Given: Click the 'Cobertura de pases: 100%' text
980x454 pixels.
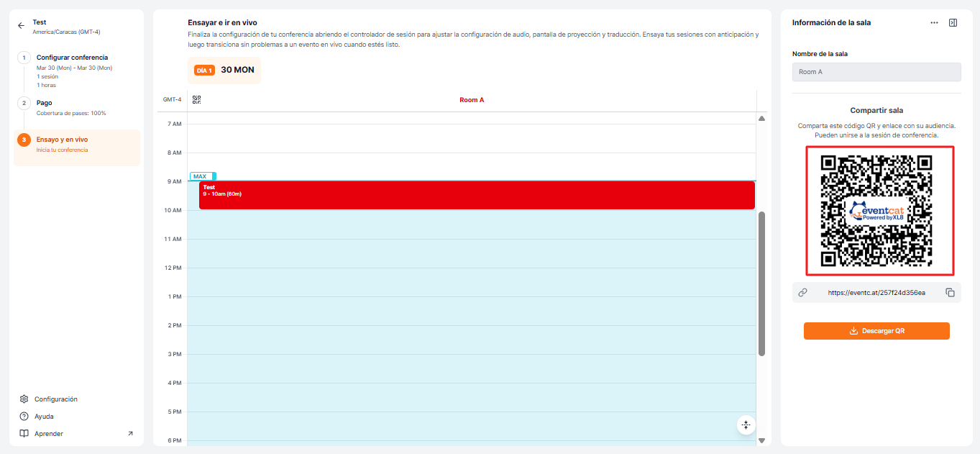Looking at the screenshot, I should click(71, 113).
